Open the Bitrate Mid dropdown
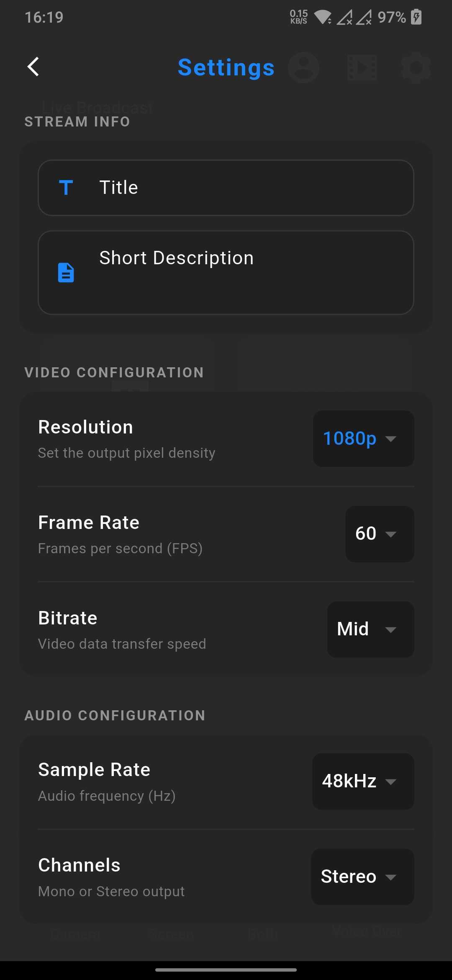The height and width of the screenshot is (980, 452). [x=370, y=629]
